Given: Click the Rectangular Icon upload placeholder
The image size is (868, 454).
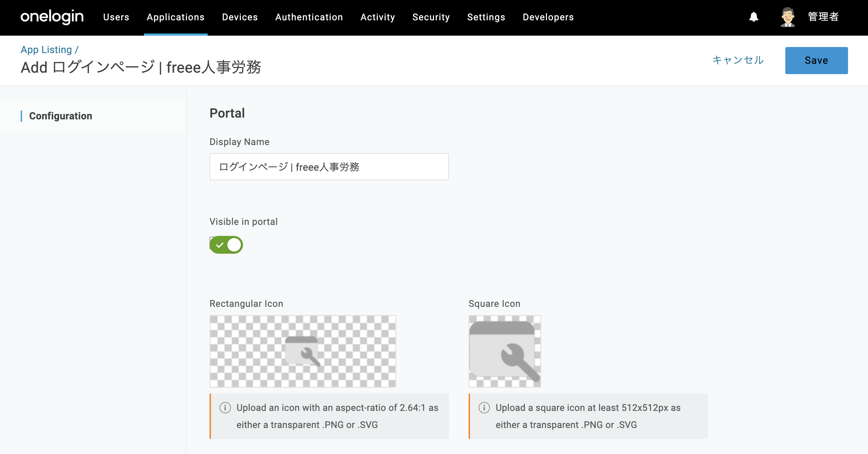Looking at the screenshot, I should pos(303,351).
